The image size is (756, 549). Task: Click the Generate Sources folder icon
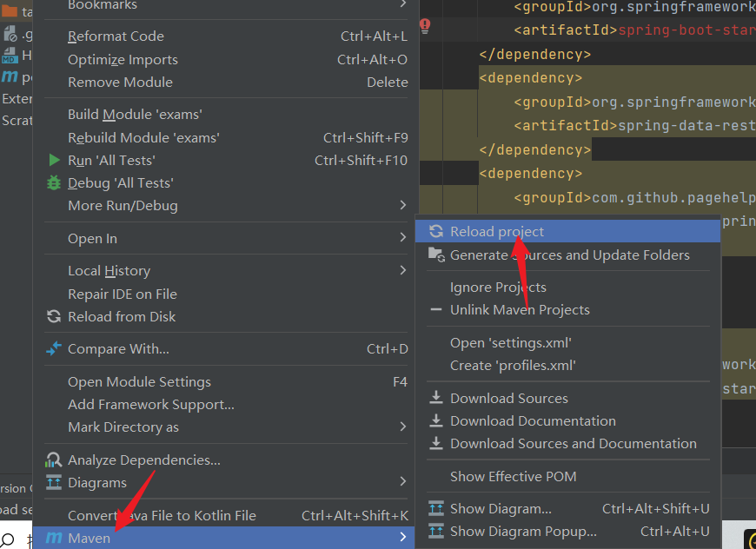click(436, 255)
